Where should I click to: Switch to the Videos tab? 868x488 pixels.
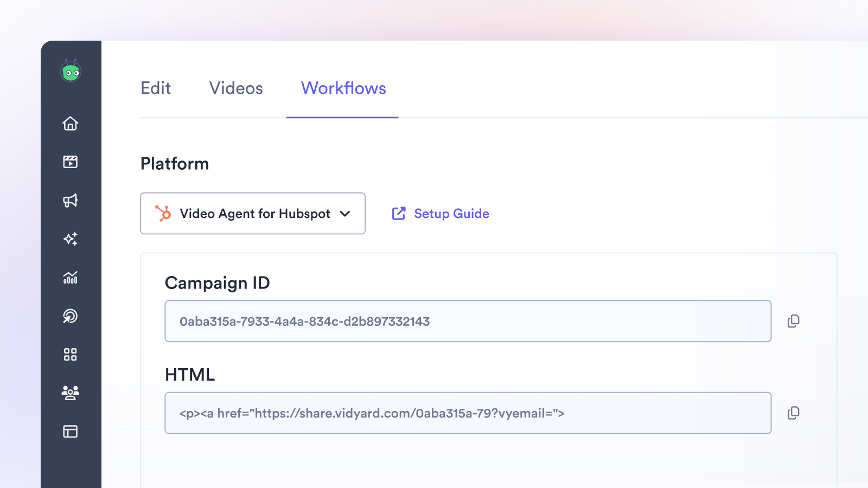click(x=235, y=88)
